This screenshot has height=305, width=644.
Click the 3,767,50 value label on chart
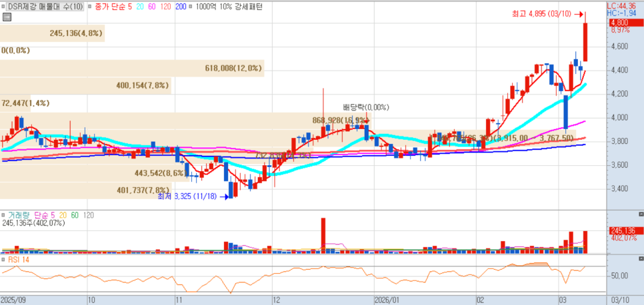556,139
